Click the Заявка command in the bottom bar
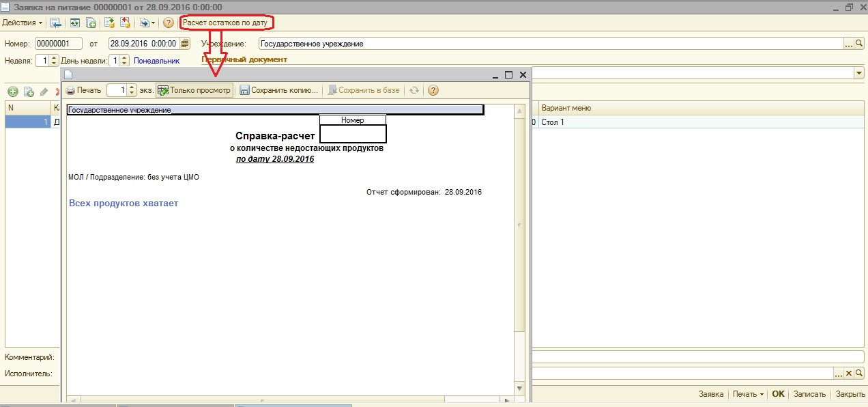This screenshot has width=868, height=407. tap(711, 394)
